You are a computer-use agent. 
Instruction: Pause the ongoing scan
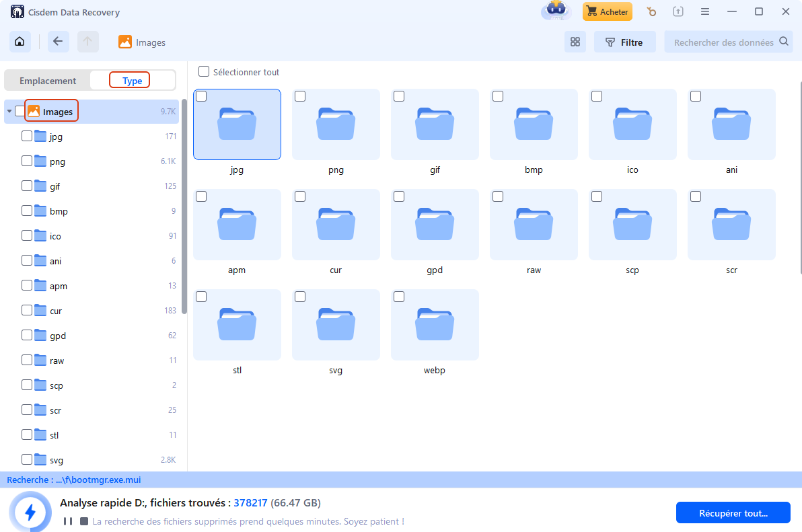click(x=68, y=521)
